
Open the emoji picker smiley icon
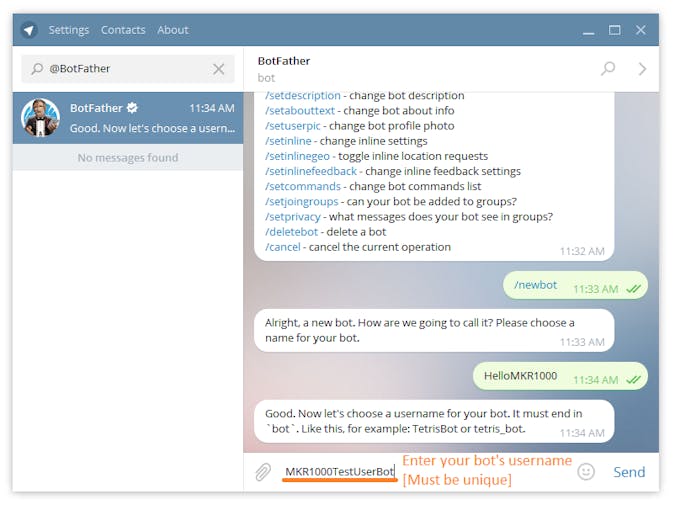point(586,472)
